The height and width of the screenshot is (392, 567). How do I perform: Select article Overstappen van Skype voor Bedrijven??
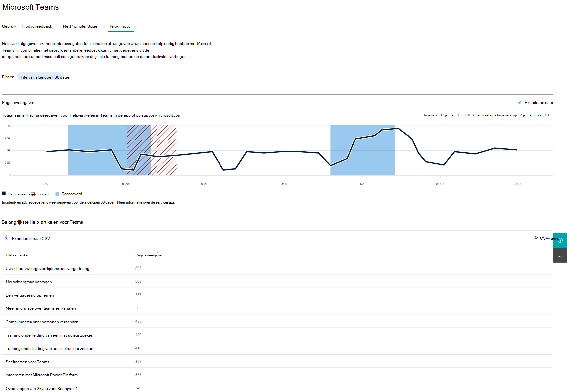tap(41, 389)
